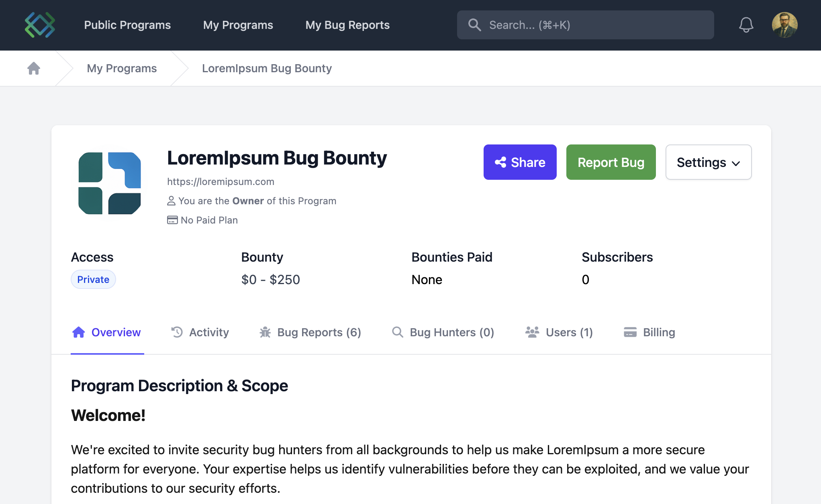The image size is (821, 504).
Task: Open the Bug Hunters tab
Action: (x=451, y=332)
